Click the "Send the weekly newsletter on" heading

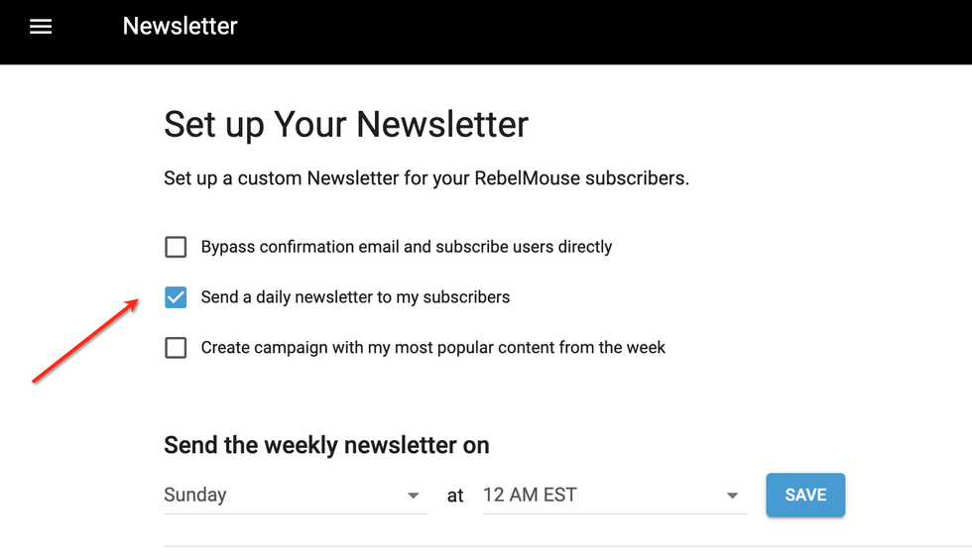pyautogui.click(x=326, y=445)
